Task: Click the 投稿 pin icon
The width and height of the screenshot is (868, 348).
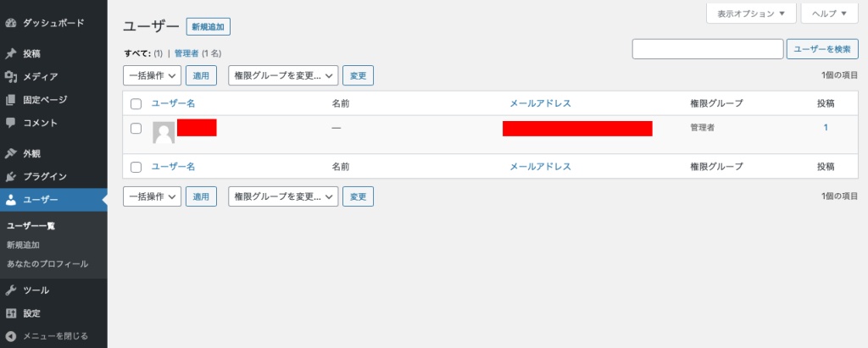Action: click(10, 53)
